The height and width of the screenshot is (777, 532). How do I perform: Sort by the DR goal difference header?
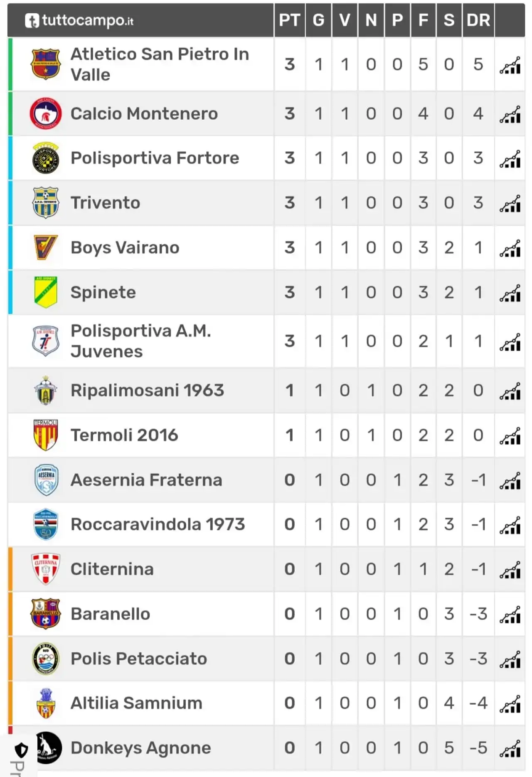coord(478,20)
